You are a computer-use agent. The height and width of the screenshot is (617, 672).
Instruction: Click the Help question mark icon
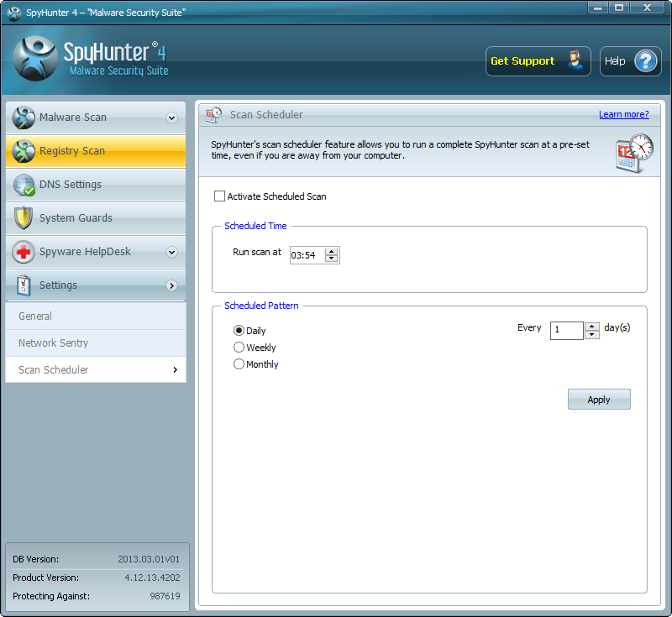(644, 61)
